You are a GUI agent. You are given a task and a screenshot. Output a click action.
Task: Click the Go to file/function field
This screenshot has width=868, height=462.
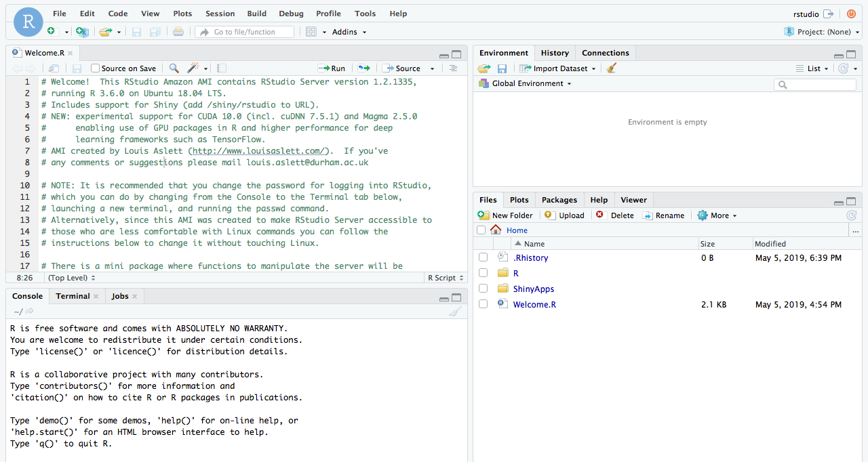click(245, 32)
